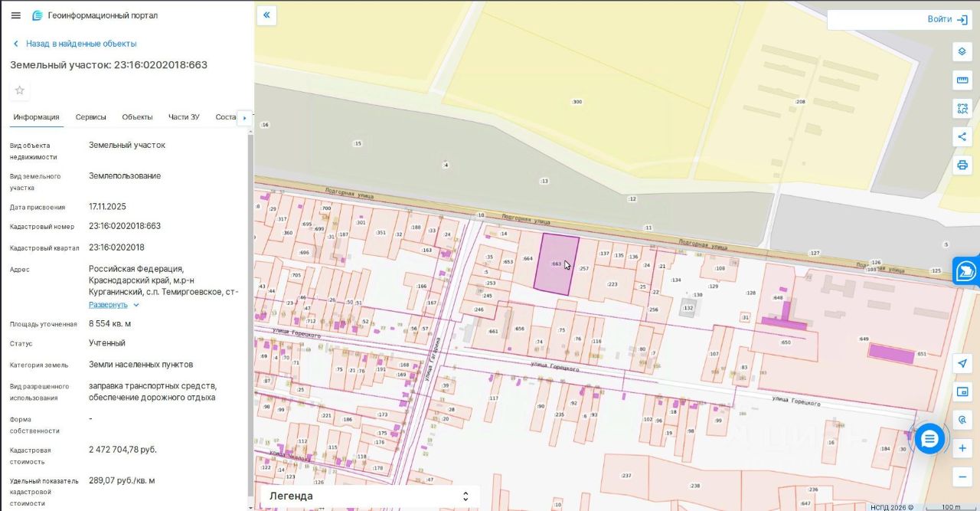Click the 289,07 руб./кв. м value

pos(122,480)
